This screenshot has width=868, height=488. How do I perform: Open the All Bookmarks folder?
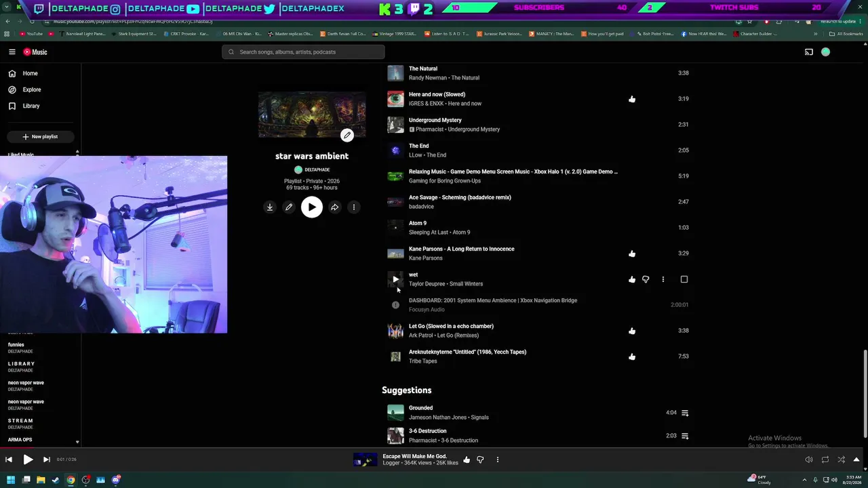tap(846, 34)
